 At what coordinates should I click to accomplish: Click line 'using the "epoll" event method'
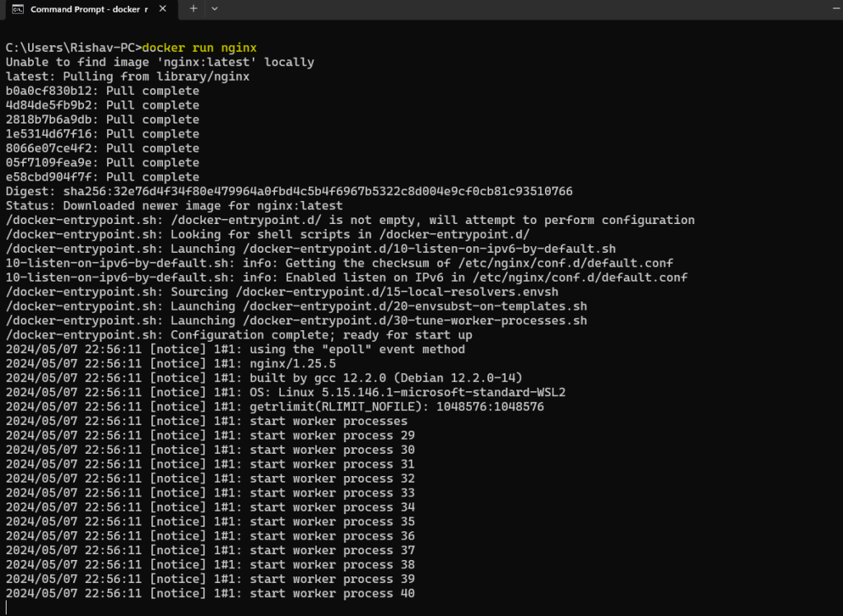point(235,349)
